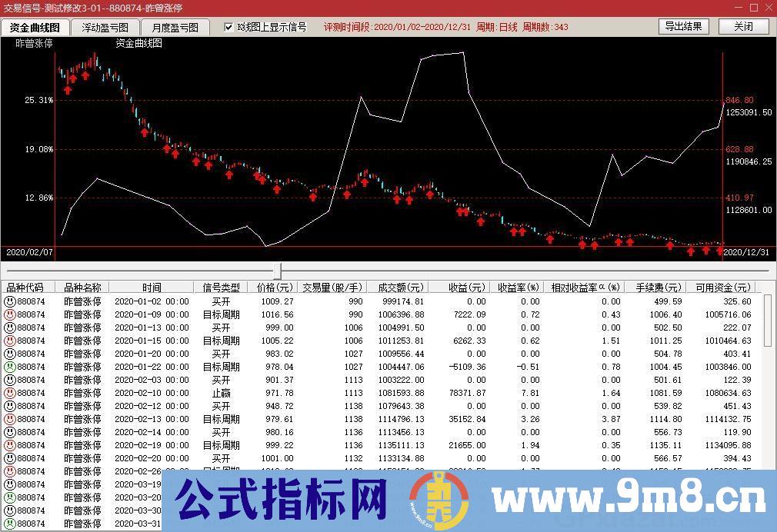Open the 月度盈亏图 tab
The width and height of the screenshot is (777, 532).
pyautogui.click(x=175, y=27)
